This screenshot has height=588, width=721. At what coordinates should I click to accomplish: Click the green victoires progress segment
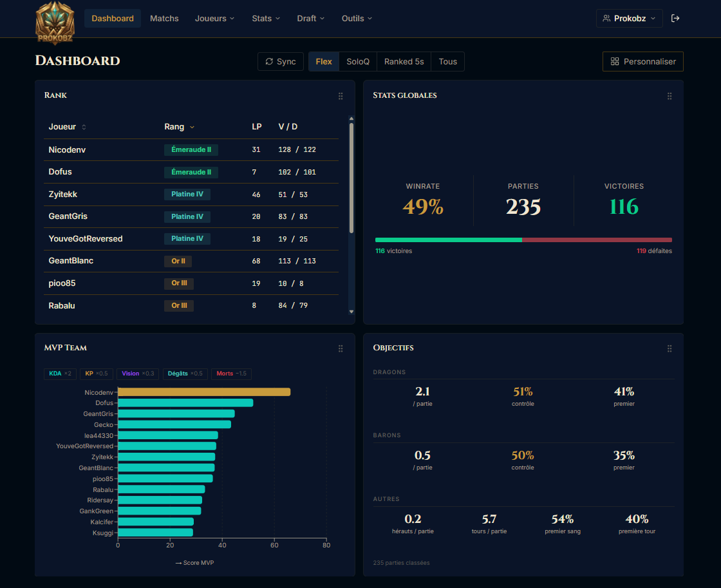point(448,240)
